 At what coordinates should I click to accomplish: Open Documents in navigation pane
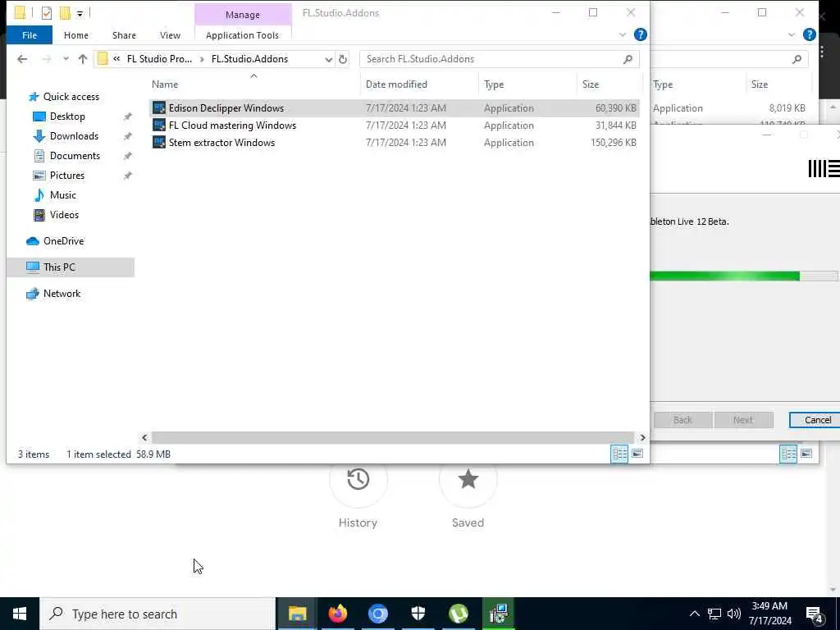pos(75,155)
